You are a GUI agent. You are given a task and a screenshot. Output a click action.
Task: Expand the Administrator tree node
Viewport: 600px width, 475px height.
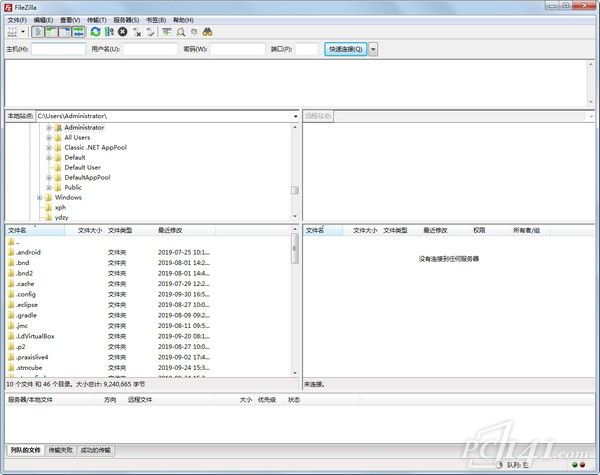pyautogui.click(x=49, y=128)
